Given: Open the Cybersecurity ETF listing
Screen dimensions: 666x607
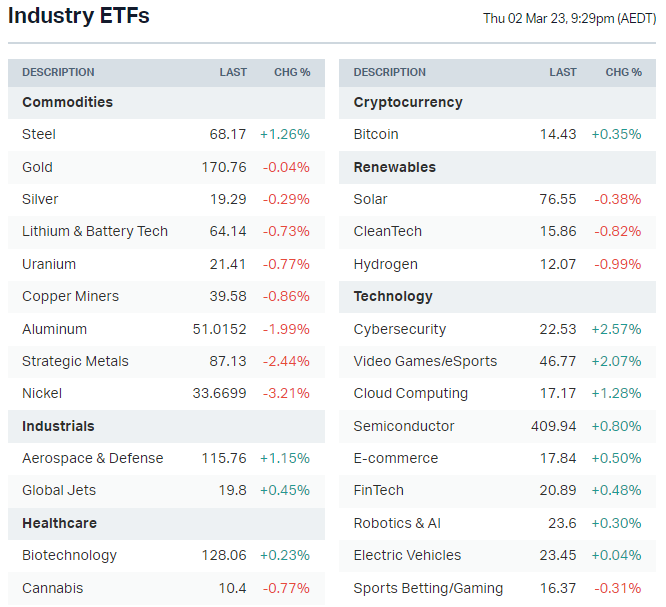Looking at the screenshot, I should 400,329.
